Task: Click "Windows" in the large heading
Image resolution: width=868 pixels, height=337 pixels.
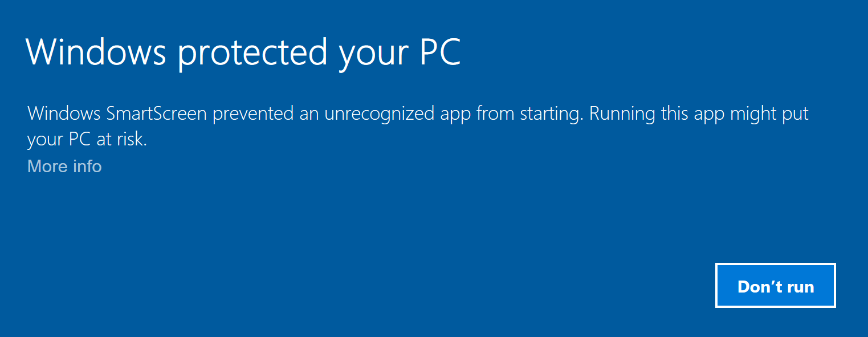Action: point(96,52)
